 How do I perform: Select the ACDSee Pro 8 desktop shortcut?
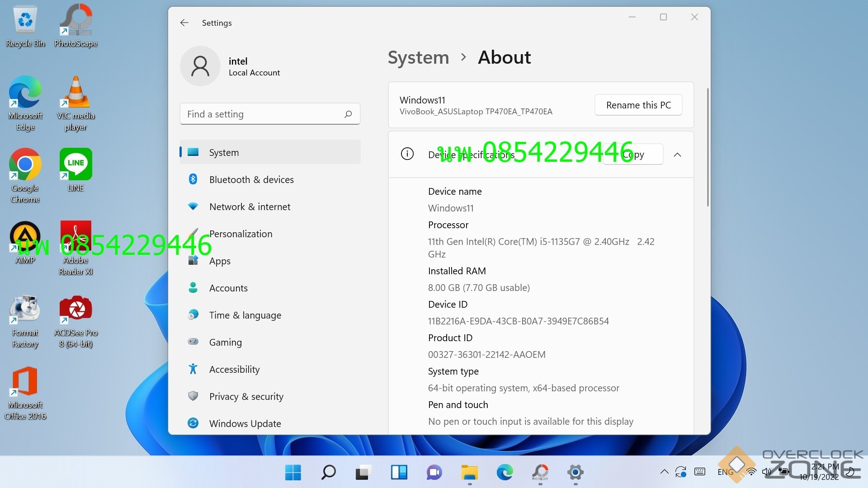click(76, 322)
